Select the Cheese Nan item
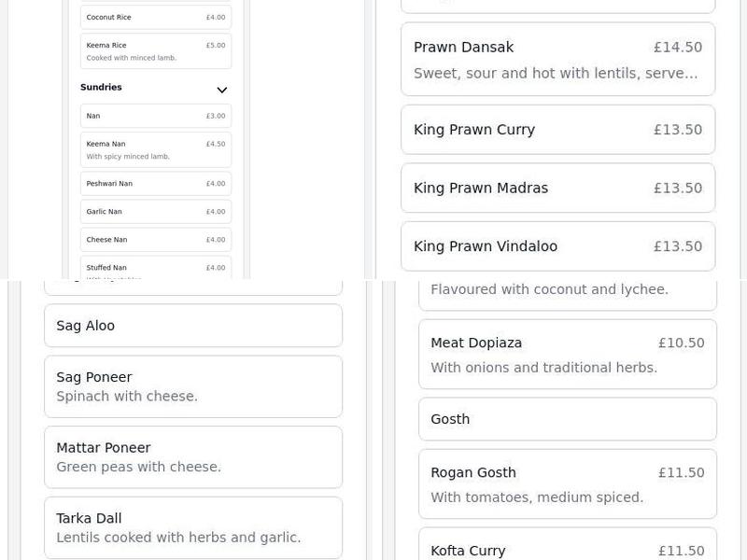 (156, 240)
